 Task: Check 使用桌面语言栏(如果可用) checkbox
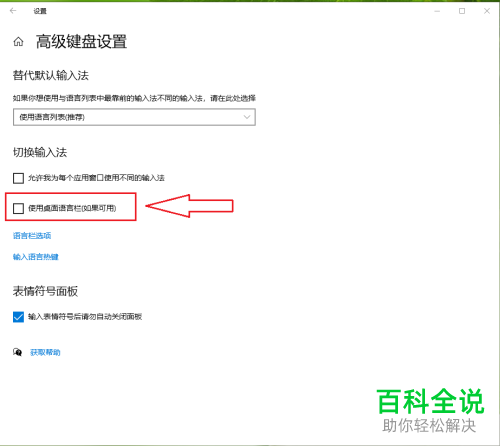18,209
